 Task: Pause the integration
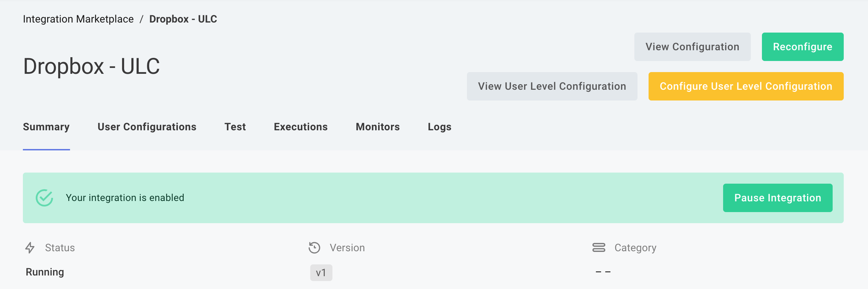point(778,198)
